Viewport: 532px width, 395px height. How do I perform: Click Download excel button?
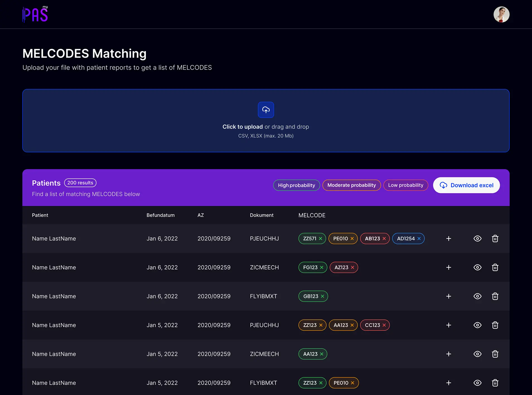(466, 185)
